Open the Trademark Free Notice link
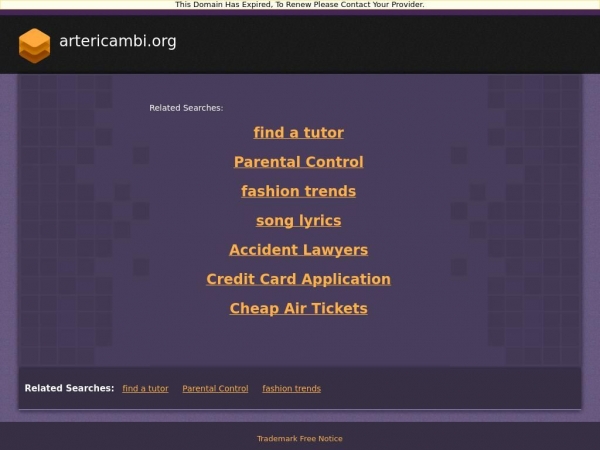This screenshot has height=450, width=600. click(x=300, y=439)
